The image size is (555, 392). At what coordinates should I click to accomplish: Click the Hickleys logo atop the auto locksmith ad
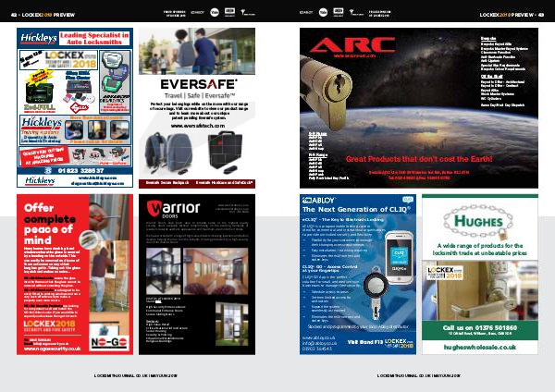pyautogui.click(x=39, y=38)
